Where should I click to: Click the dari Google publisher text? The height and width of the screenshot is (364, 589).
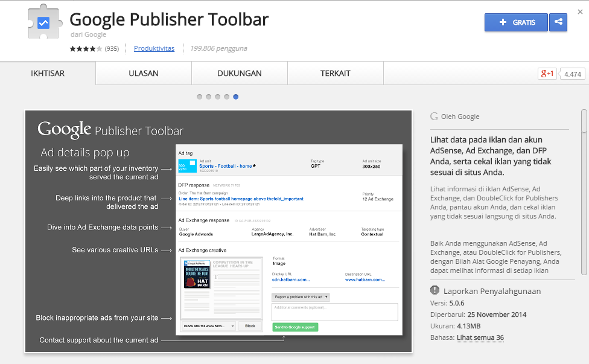point(88,34)
